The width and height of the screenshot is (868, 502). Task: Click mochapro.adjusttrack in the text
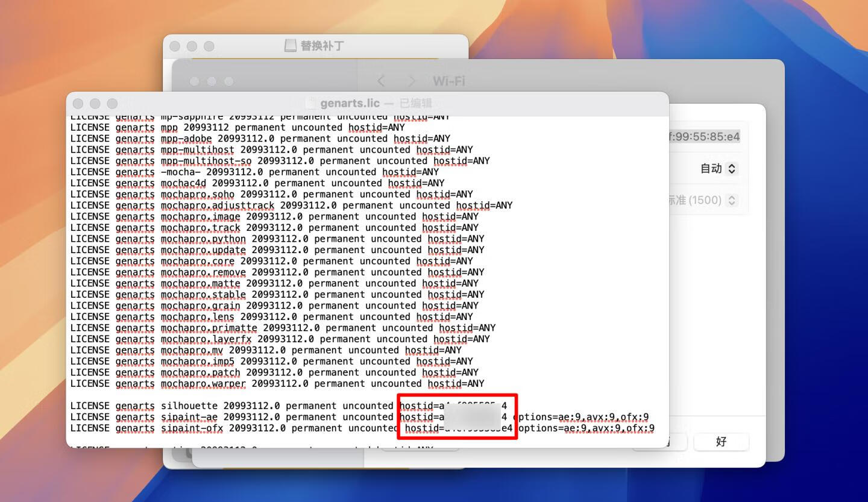(x=218, y=206)
